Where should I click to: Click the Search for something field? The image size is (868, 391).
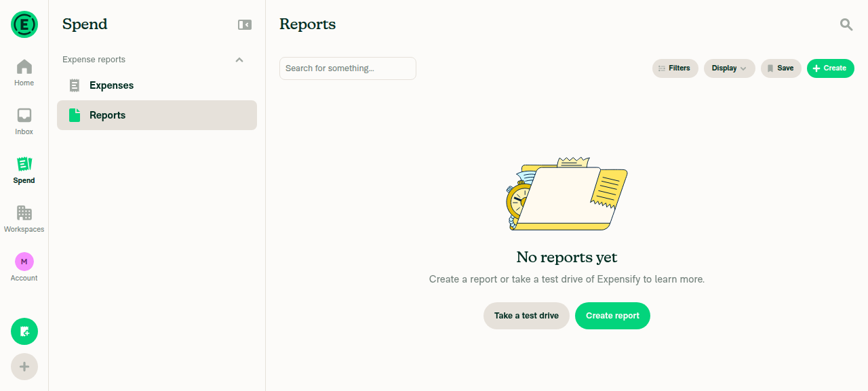point(348,68)
